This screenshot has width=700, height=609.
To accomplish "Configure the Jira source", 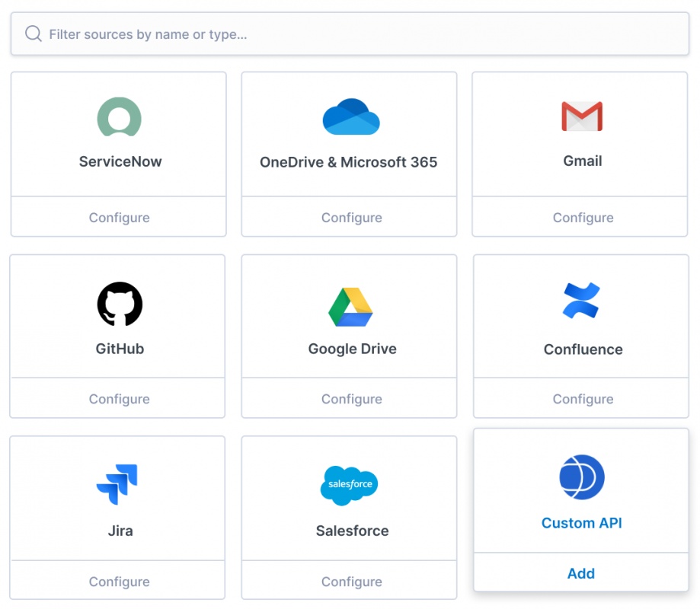I will [x=119, y=582].
